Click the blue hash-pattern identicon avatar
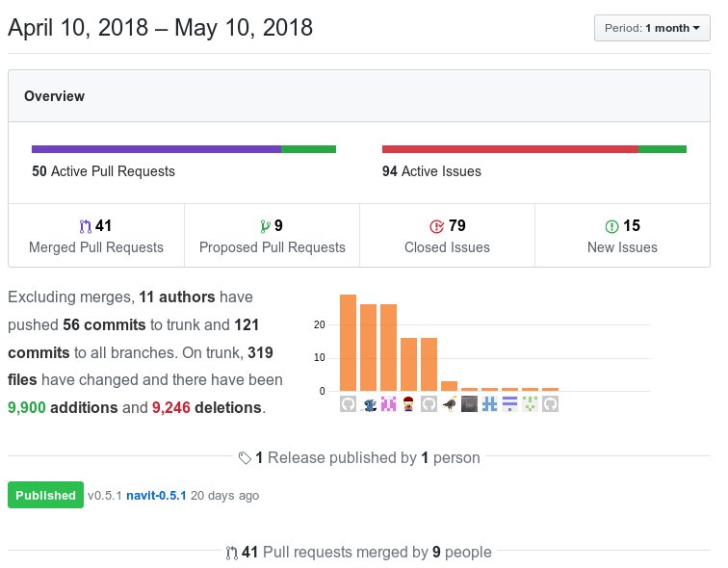The width and height of the screenshot is (728, 568). coord(489,403)
